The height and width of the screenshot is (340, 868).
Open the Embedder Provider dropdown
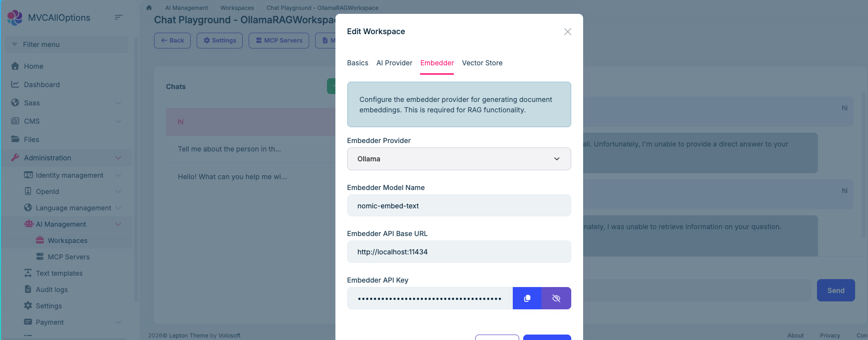coord(459,159)
